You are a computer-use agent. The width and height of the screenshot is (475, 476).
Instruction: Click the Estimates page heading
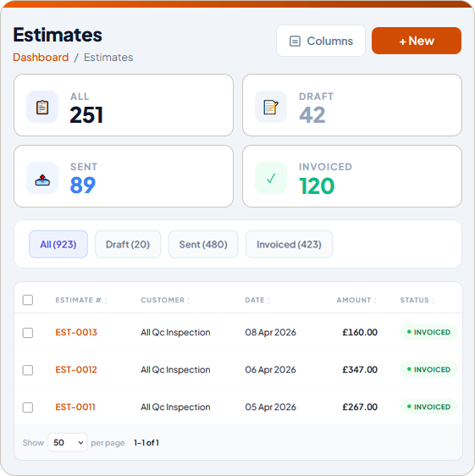point(58,35)
